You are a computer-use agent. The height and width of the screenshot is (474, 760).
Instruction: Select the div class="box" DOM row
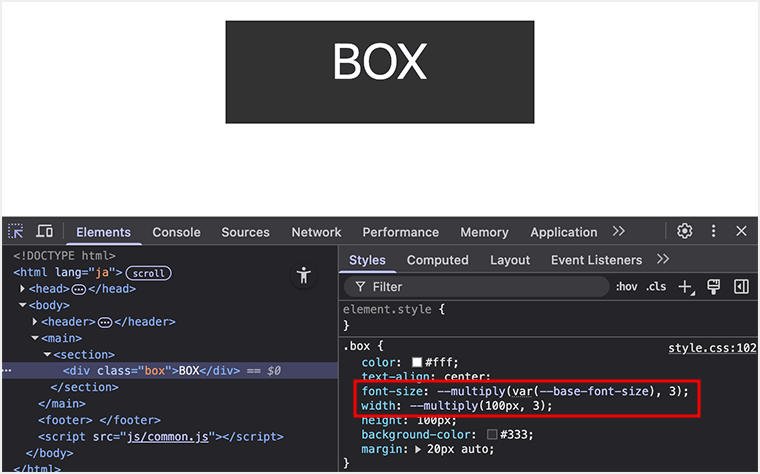point(170,371)
